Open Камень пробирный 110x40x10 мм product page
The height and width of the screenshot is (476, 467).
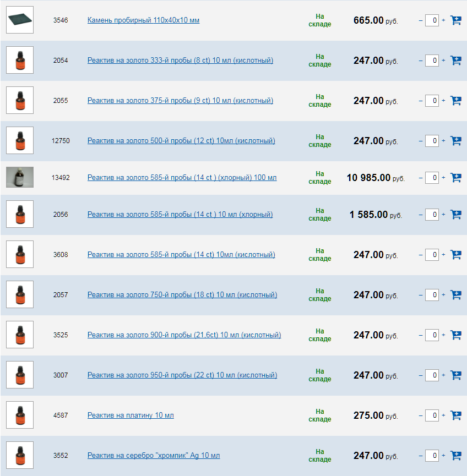[x=143, y=20]
